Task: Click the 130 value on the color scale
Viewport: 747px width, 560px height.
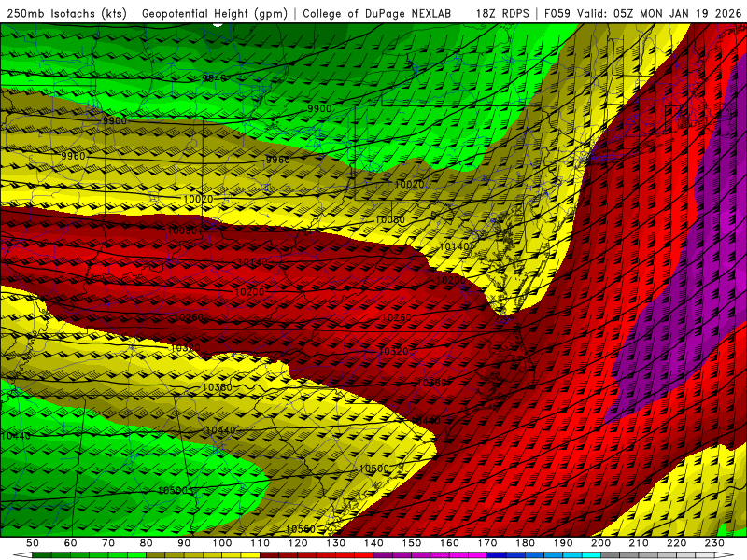Action: pyautogui.click(x=336, y=543)
